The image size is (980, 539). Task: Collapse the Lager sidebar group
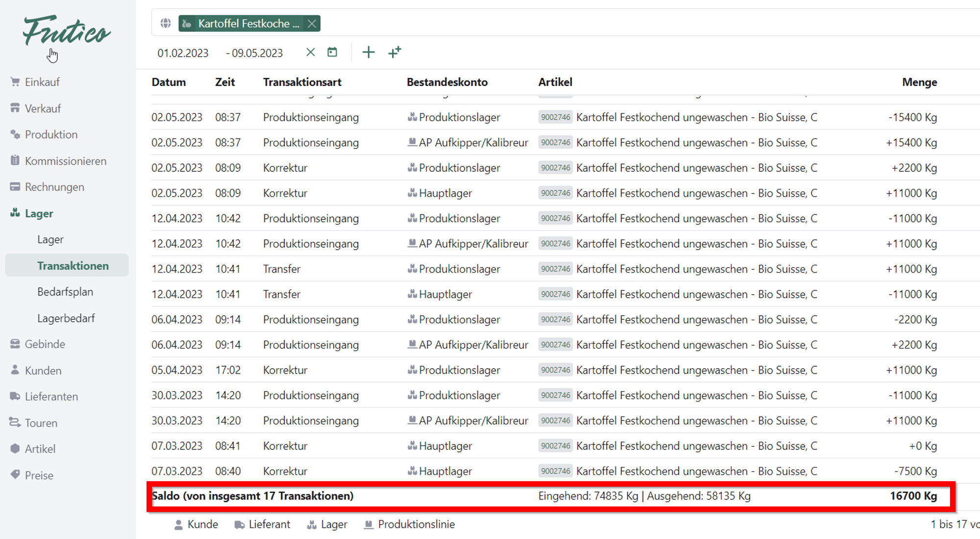pyautogui.click(x=39, y=213)
